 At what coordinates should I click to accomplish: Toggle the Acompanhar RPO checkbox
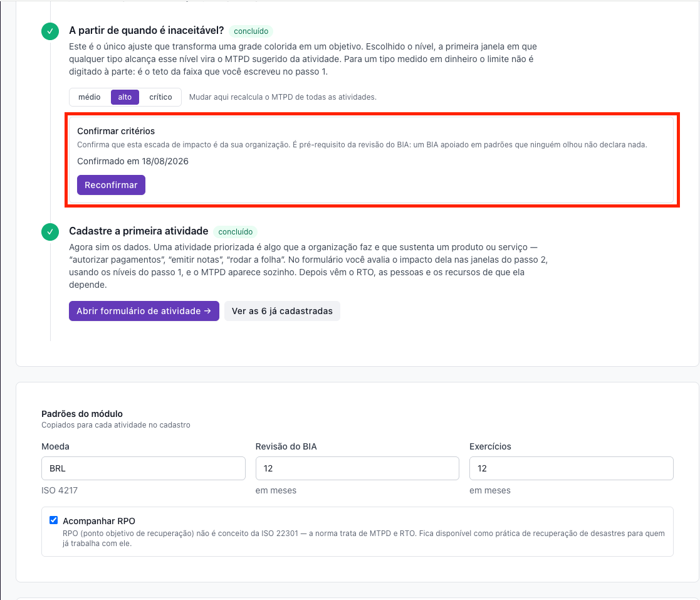(x=53, y=520)
